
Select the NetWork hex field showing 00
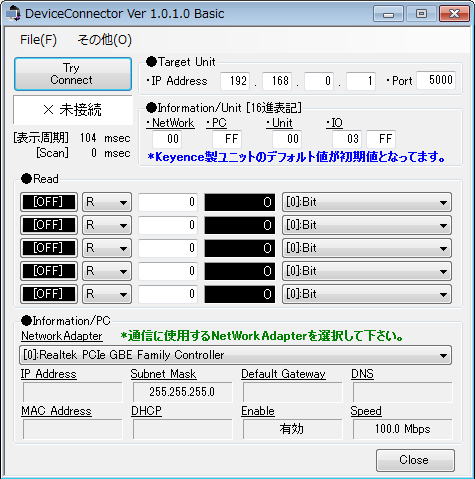pyautogui.click(x=167, y=139)
